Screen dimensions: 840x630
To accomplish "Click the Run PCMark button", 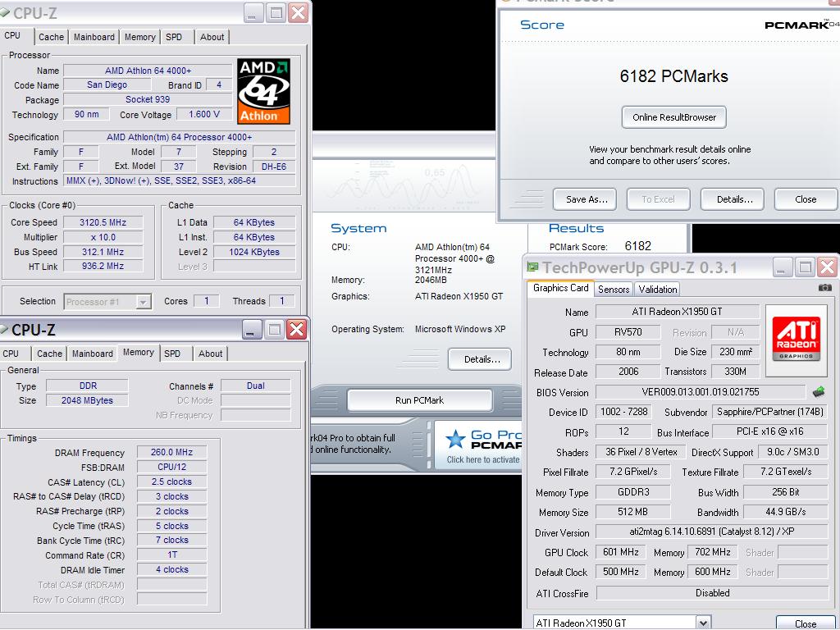I will [419, 400].
